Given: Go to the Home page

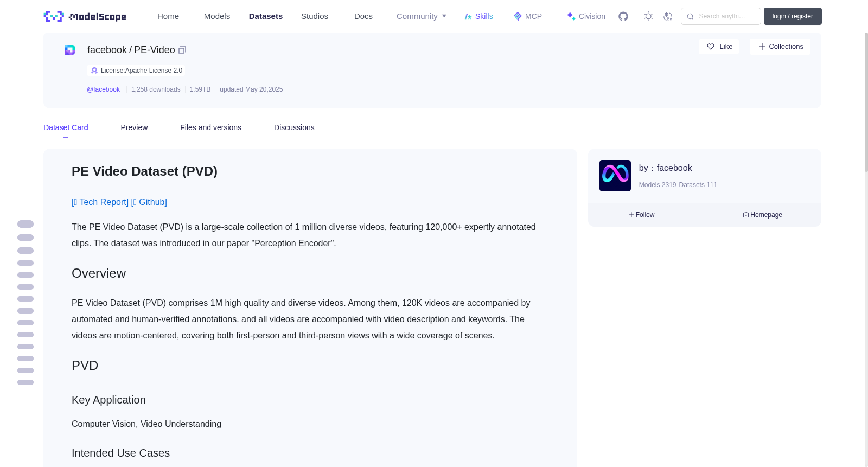Looking at the screenshot, I should pyautogui.click(x=168, y=16).
